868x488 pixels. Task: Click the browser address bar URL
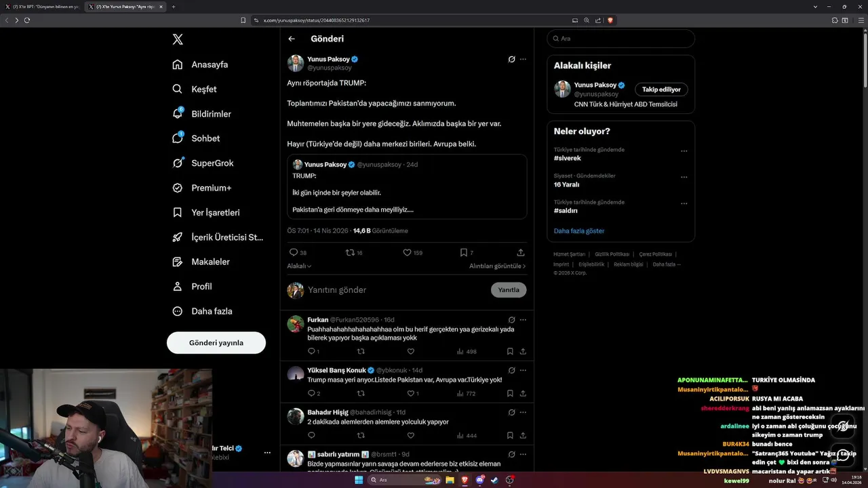317,20
